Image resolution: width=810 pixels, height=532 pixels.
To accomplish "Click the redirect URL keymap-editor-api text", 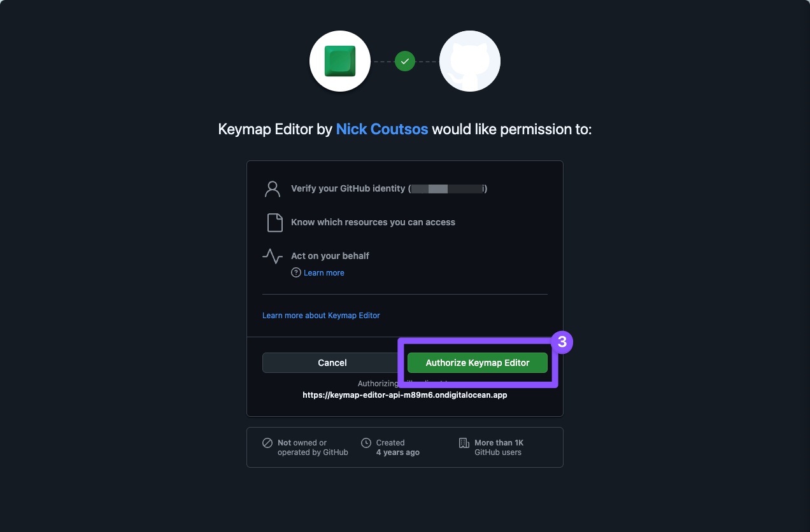I will [405, 395].
